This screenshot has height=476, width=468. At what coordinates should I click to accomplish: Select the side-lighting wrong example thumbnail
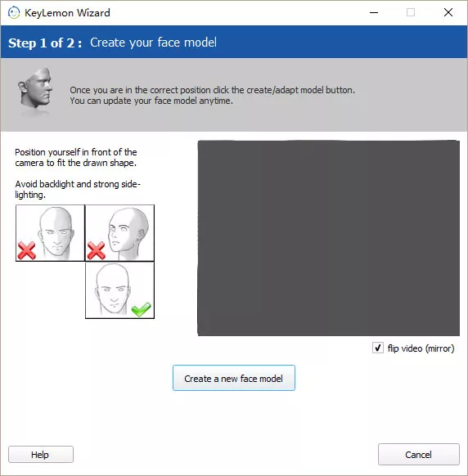coord(50,233)
